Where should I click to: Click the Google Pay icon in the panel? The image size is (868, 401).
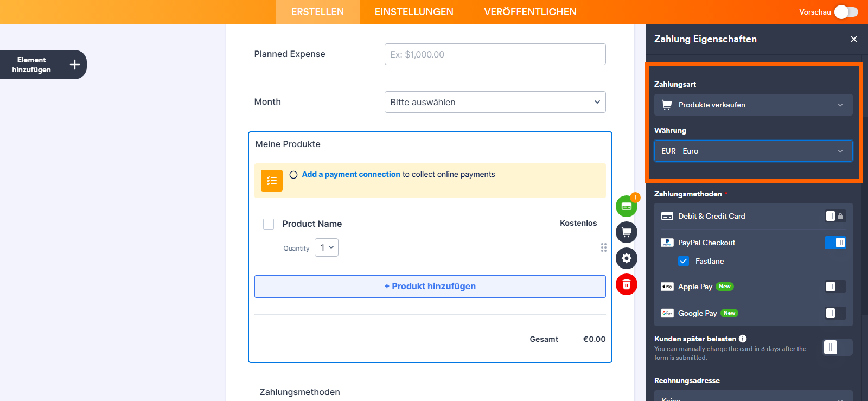click(x=667, y=313)
